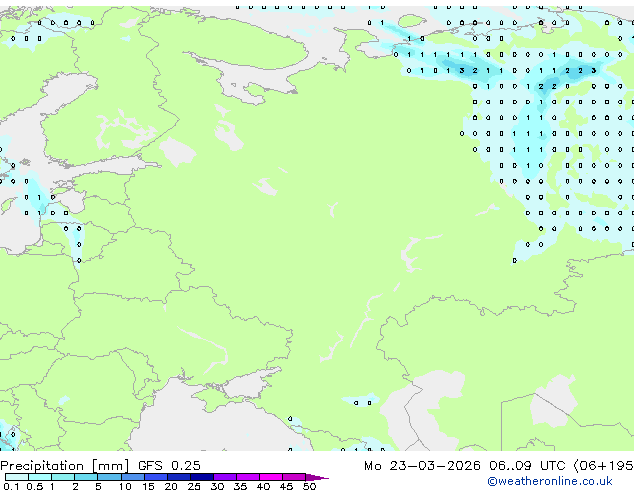
Task: Click the 0.1–0.5 mm legend color
Action: point(17,477)
